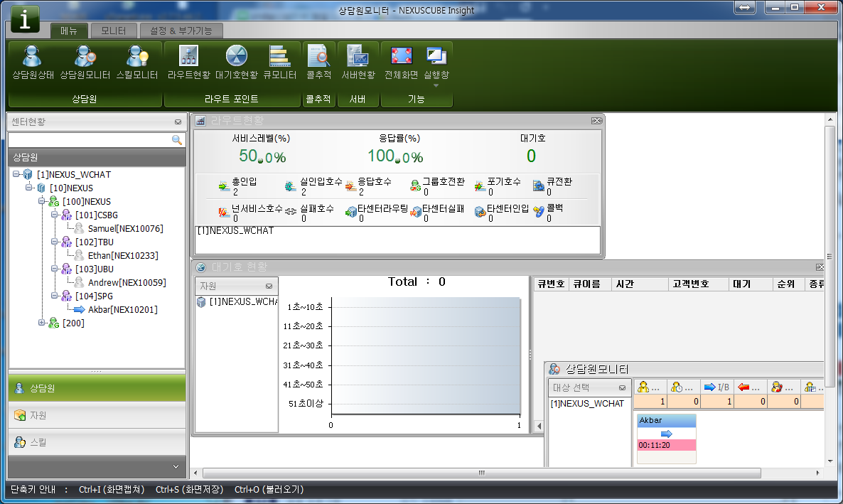Select the 상담원 navigation section

pos(97,388)
